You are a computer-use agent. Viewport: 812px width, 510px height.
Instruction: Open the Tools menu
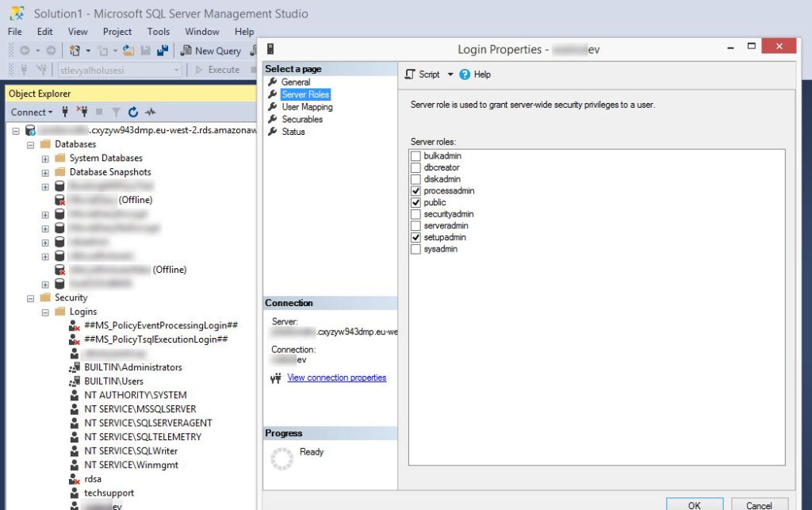(159, 32)
